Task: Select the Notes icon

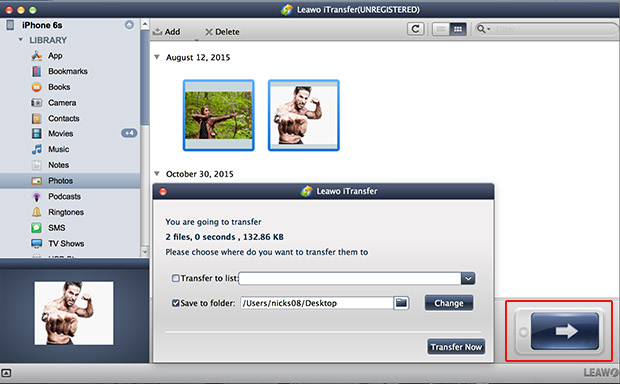Action: pyautogui.click(x=36, y=165)
